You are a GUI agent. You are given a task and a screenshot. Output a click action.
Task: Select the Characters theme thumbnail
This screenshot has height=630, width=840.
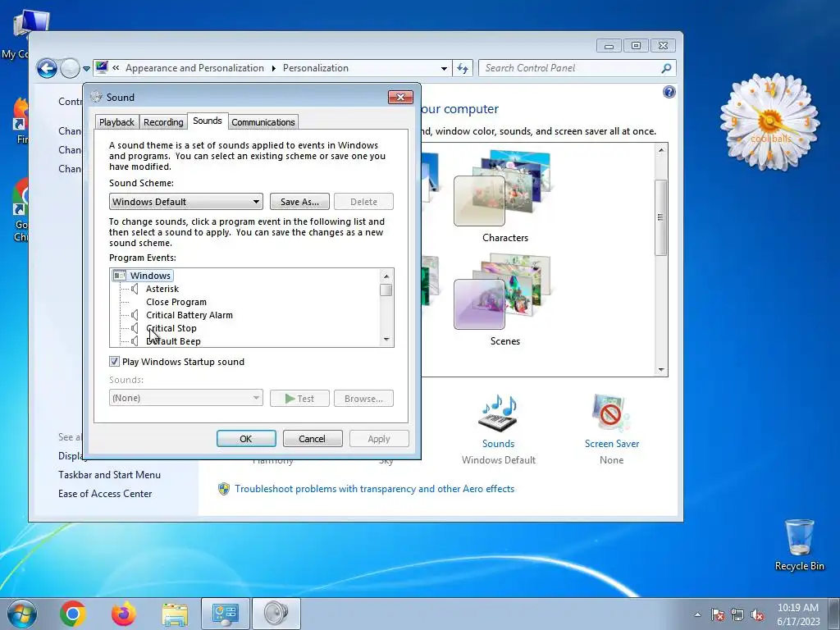pyautogui.click(x=502, y=189)
